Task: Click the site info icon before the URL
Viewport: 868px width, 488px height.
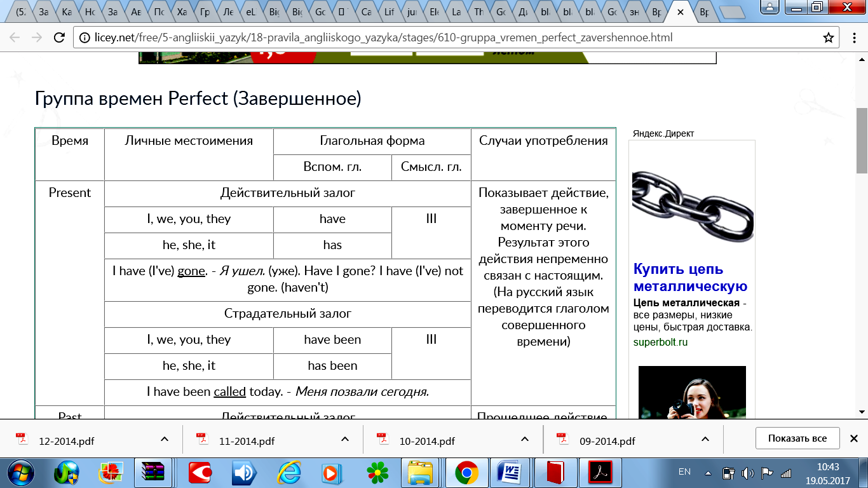Action: (x=85, y=37)
